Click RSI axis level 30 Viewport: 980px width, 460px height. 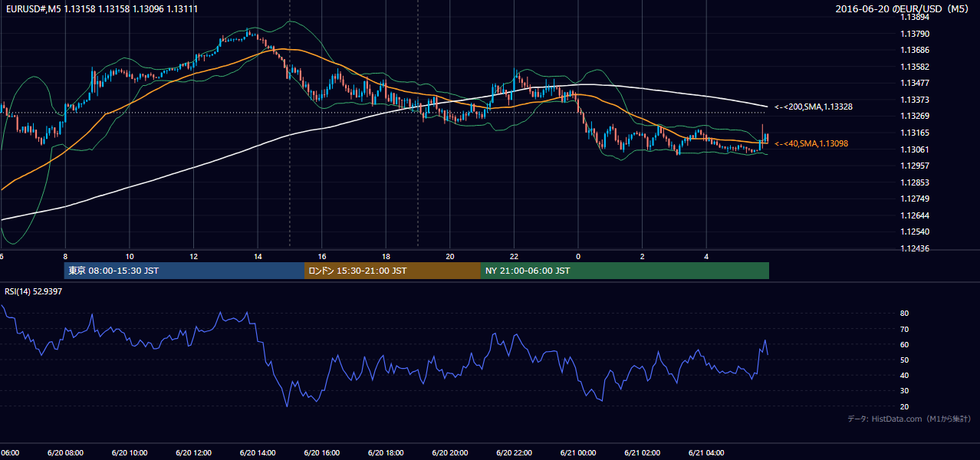(904, 391)
